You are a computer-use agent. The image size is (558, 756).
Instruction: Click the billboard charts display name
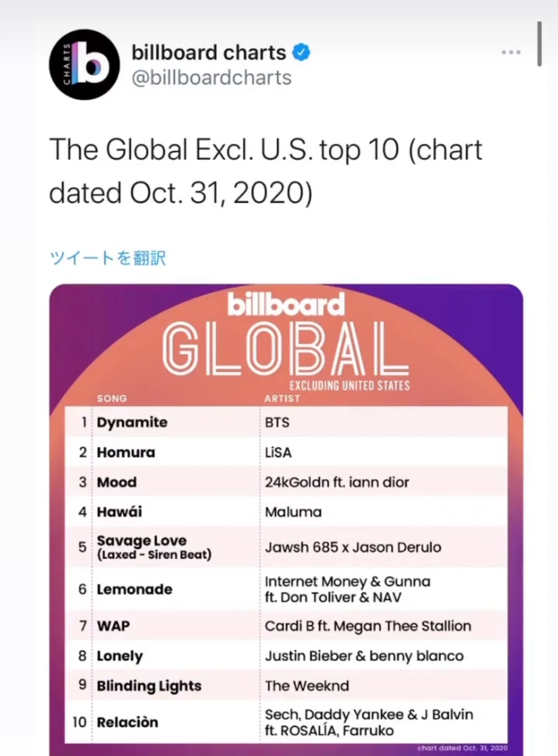click(x=208, y=53)
